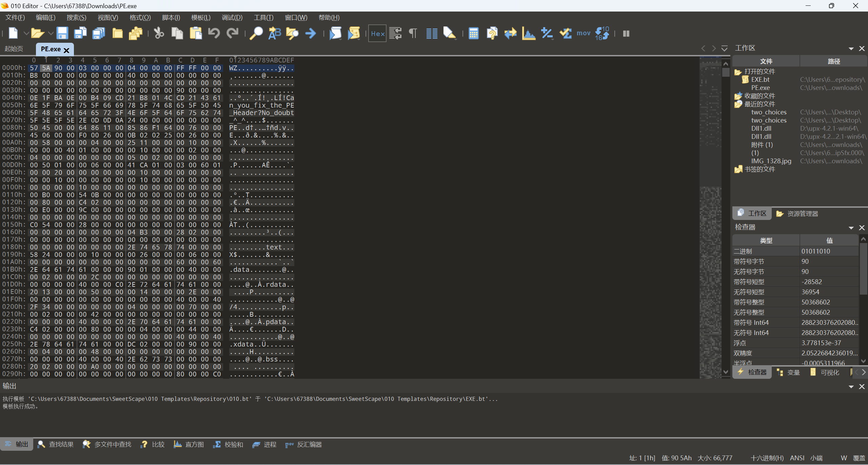Open the 工具(T) menu
The width and height of the screenshot is (868, 465).
tap(263, 18)
